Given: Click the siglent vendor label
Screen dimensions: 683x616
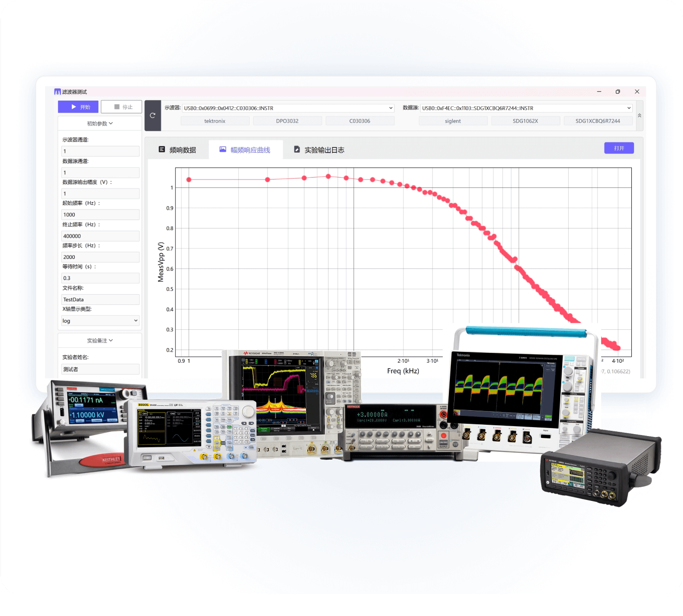Looking at the screenshot, I should pyautogui.click(x=453, y=121).
